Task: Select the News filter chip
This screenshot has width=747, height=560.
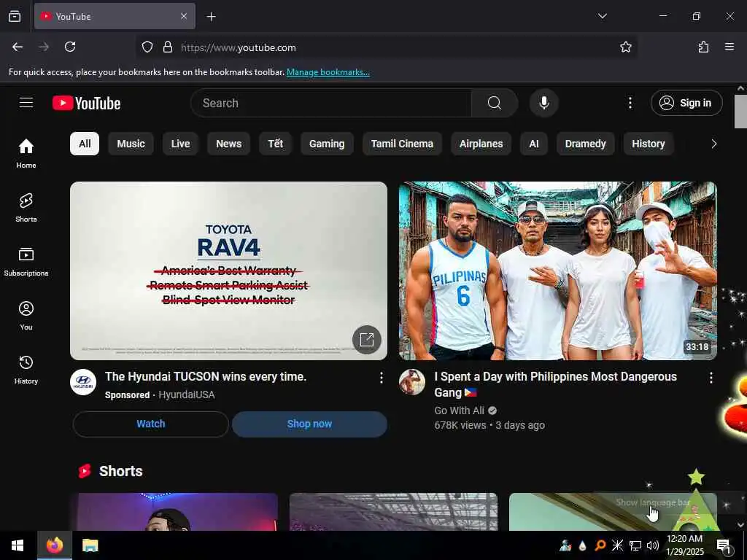Action: tap(228, 144)
